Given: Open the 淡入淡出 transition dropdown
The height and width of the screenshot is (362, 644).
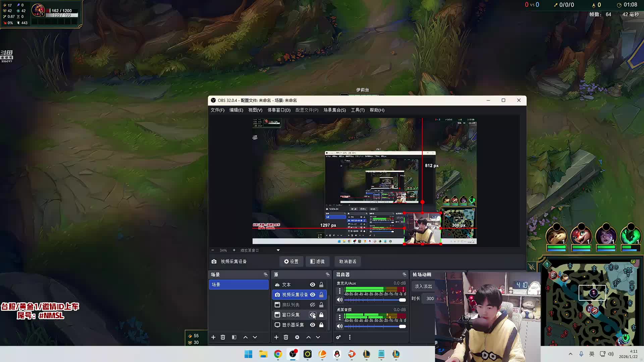Looking at the screenshot, I should [x=423, y=286].
